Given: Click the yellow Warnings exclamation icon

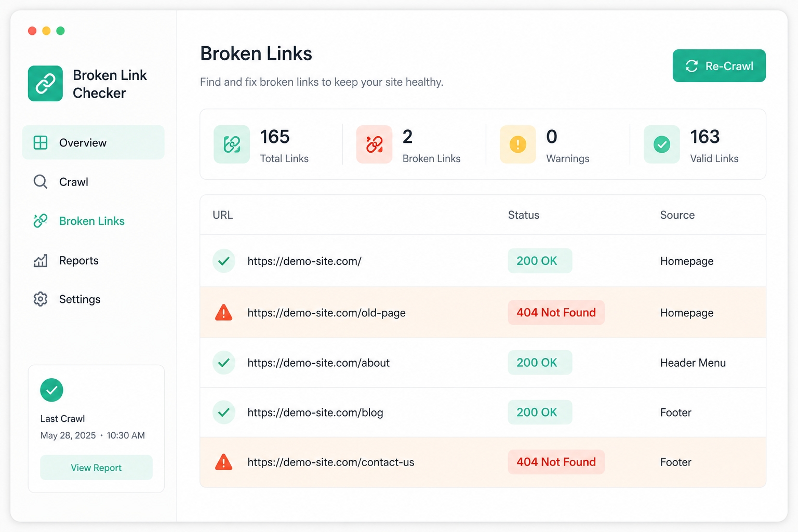Looking at the screenshot, I should (x=518, y=144).
